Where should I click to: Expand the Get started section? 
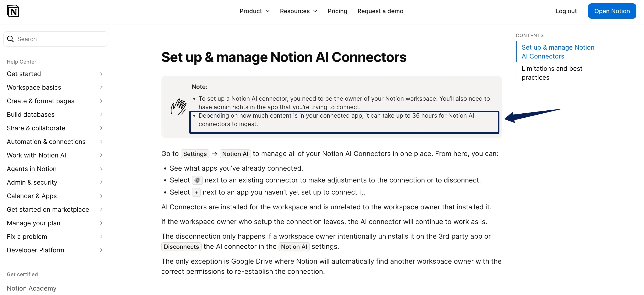(x=55, y=74)
